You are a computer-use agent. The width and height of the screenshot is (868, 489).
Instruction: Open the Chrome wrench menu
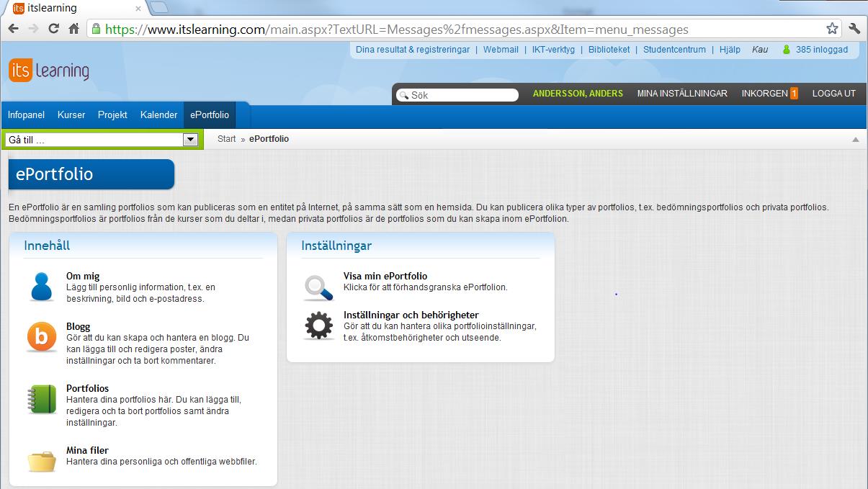[x=854, y=29]
